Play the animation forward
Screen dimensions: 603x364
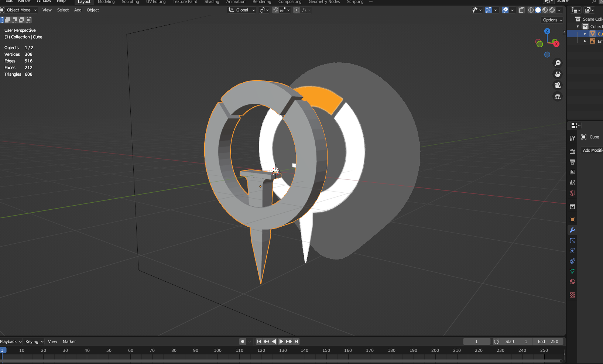(x=281, y=341)
